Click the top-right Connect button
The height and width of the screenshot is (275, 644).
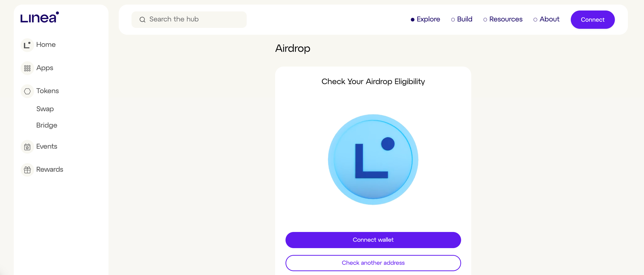point(592,20)
